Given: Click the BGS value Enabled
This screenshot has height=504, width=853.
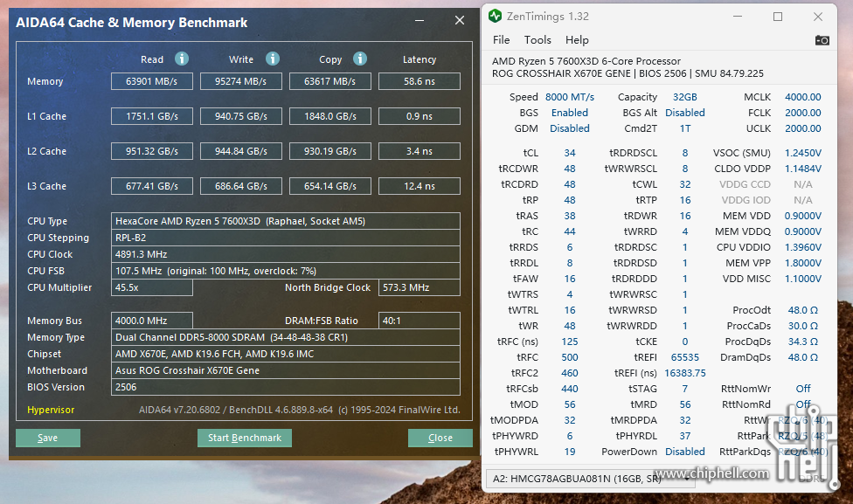Looking at the screenshot, I should [x=570, y=113].
